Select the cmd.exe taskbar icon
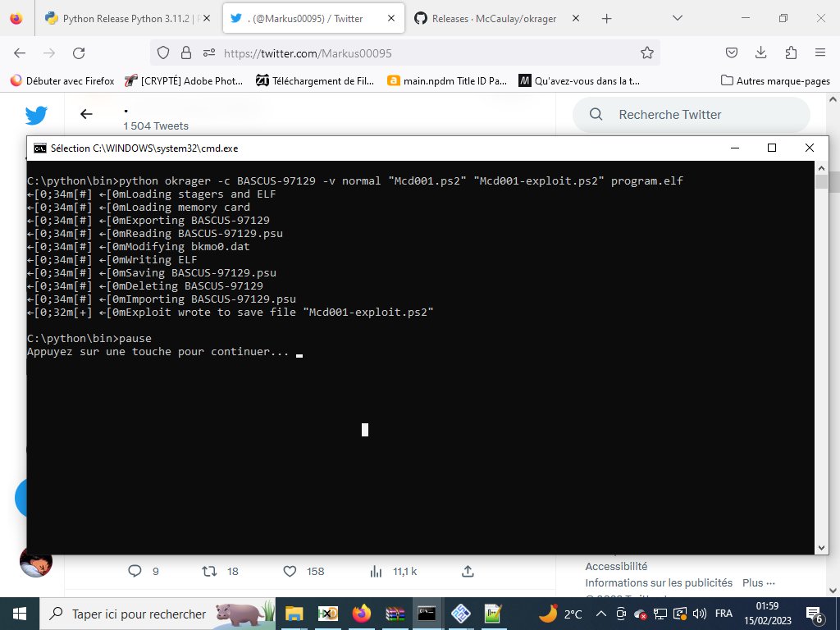 427,614
